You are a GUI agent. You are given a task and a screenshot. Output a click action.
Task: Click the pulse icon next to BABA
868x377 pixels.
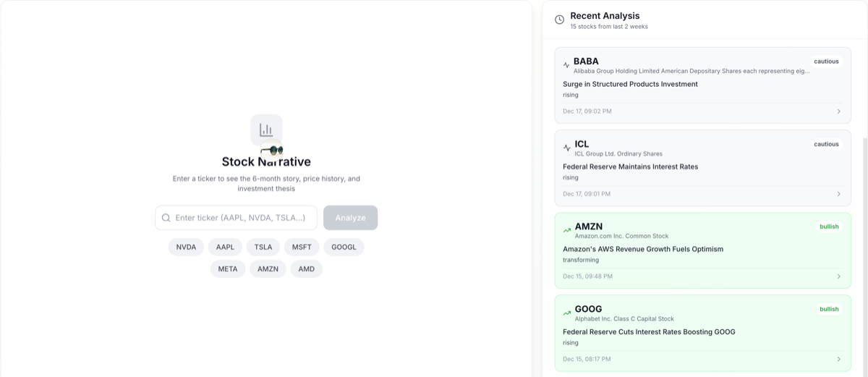[566, 65]
